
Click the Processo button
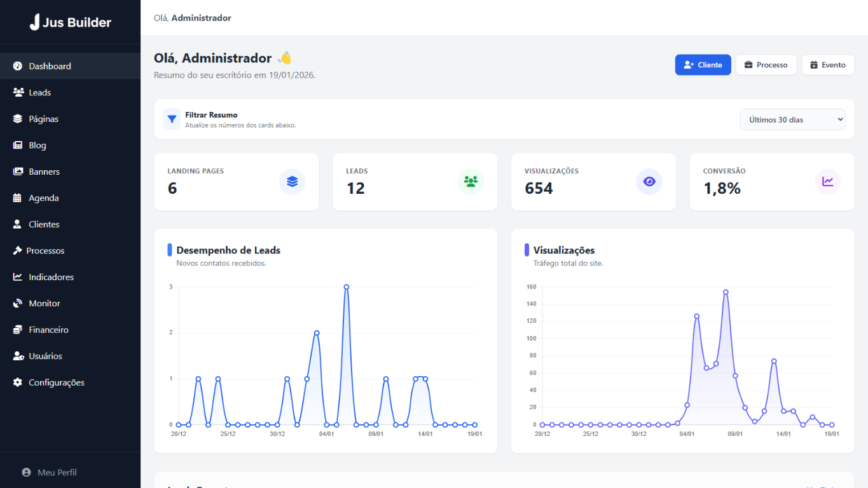(x=766, y=64)
